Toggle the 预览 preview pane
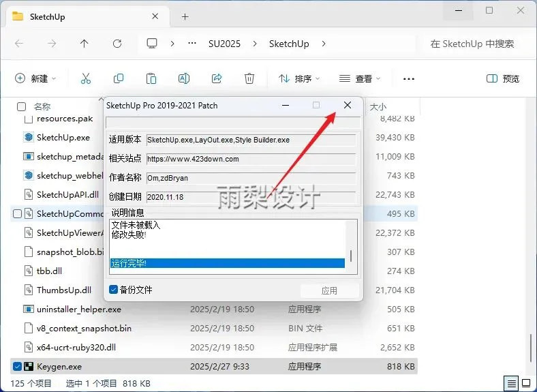 (503, 78)
